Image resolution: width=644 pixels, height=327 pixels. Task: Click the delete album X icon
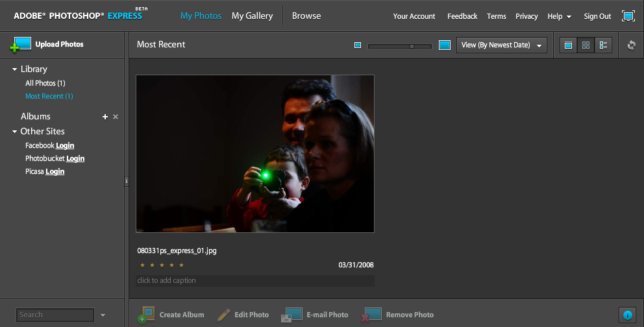tap(116, 117)
